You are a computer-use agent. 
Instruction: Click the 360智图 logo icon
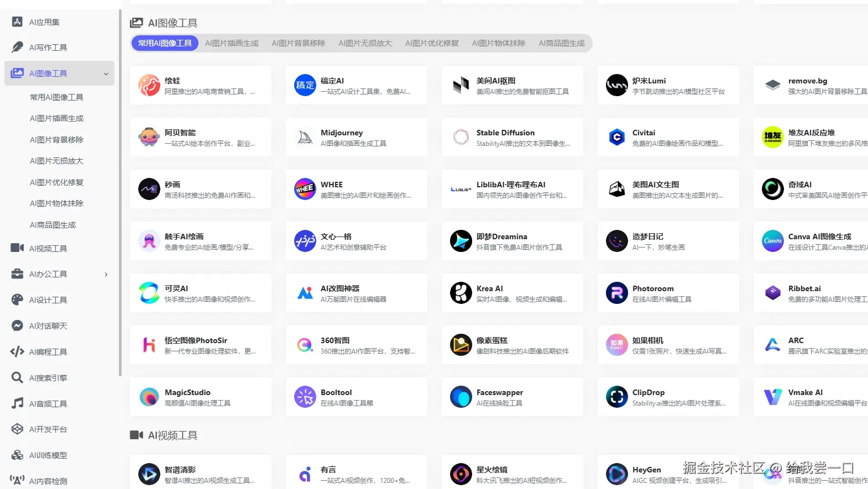tap(305, 345)
